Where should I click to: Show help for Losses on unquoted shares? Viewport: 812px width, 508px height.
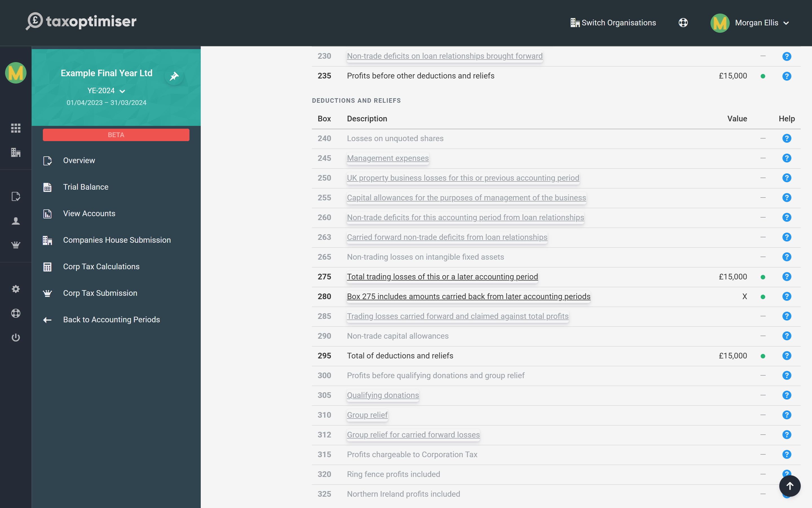[x=787, y=138]
